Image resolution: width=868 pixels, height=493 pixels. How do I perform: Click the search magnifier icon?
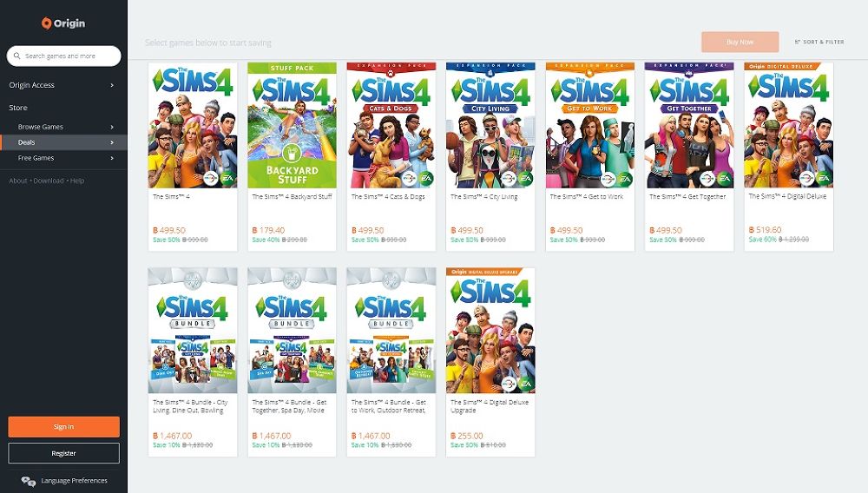[x=17, y=56]
